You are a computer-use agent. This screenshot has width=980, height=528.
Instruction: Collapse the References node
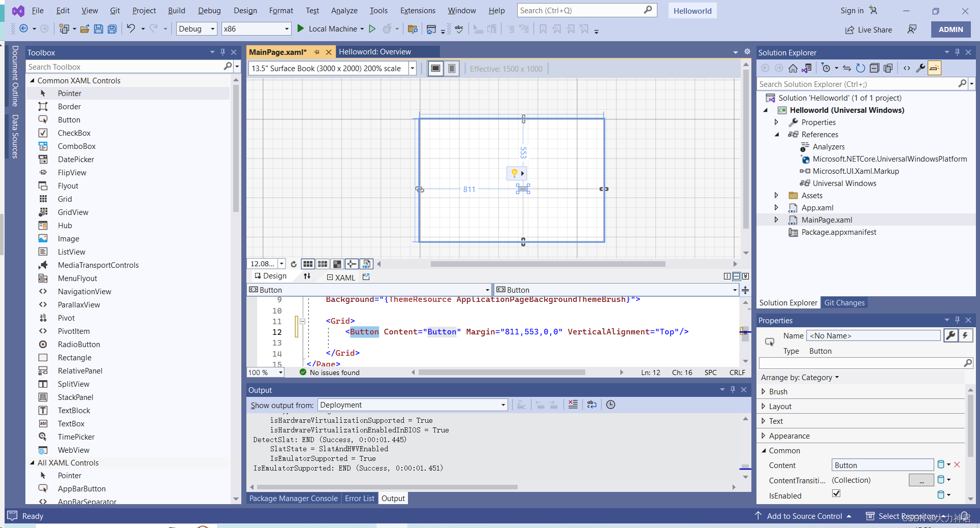click(x=777, y=134)
